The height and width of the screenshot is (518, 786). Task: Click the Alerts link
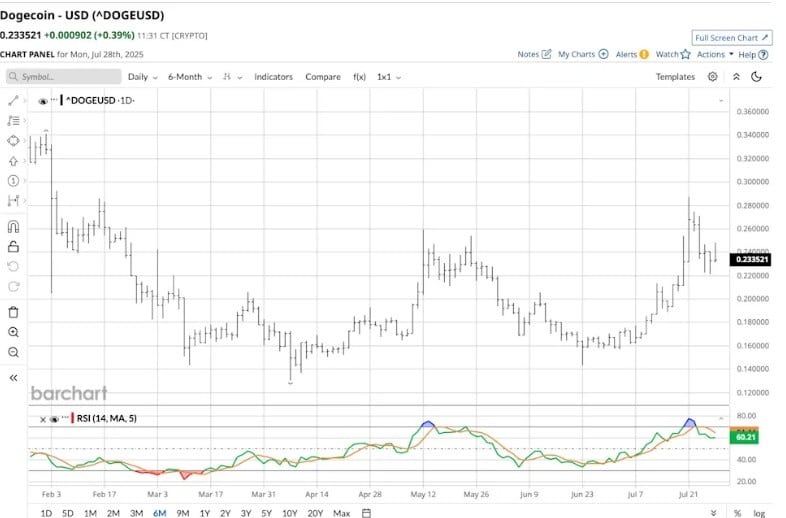[626, 54]
